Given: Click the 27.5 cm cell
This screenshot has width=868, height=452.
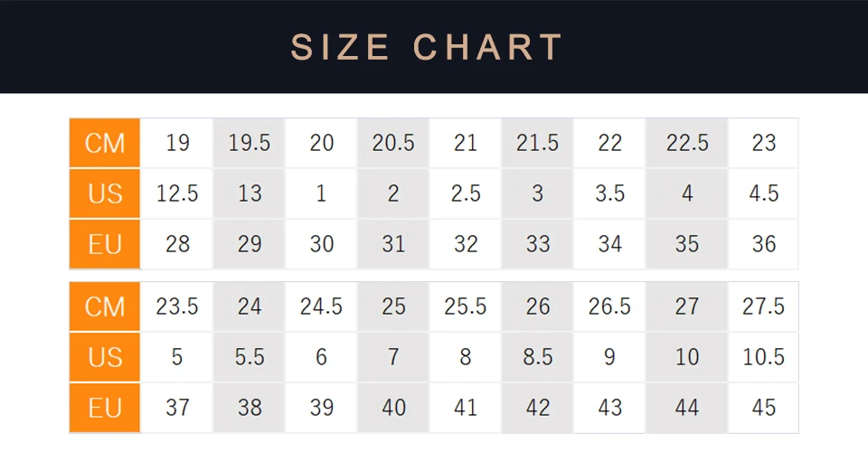Looking at the screenshot, I should [764, 306].
